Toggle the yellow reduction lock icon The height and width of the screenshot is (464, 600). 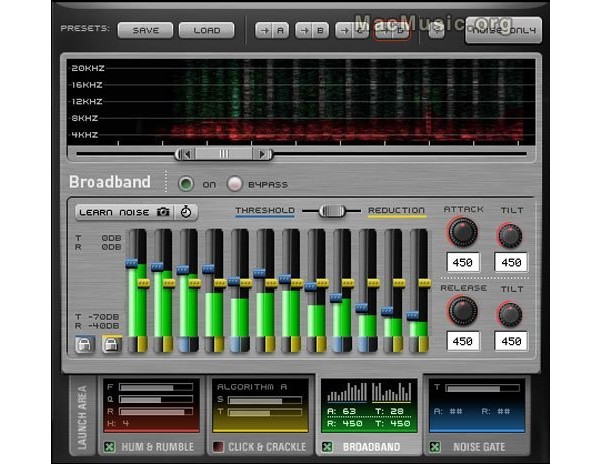[x=112, y=344]
